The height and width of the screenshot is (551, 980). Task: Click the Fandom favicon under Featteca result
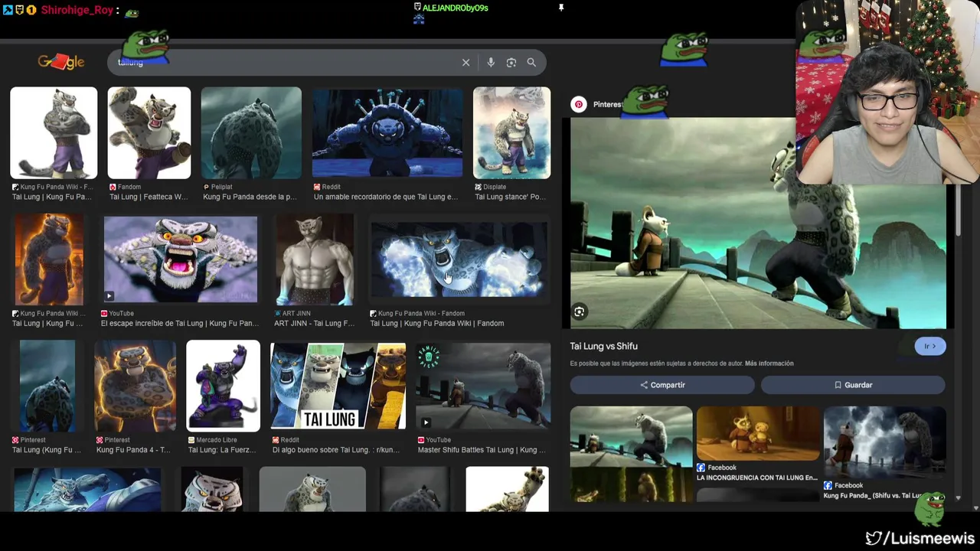pyautogui.click(x=113, y=187)
